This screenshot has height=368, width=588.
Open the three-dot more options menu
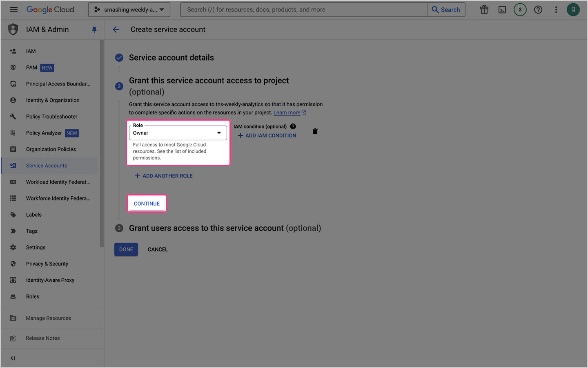click(556, 9)
